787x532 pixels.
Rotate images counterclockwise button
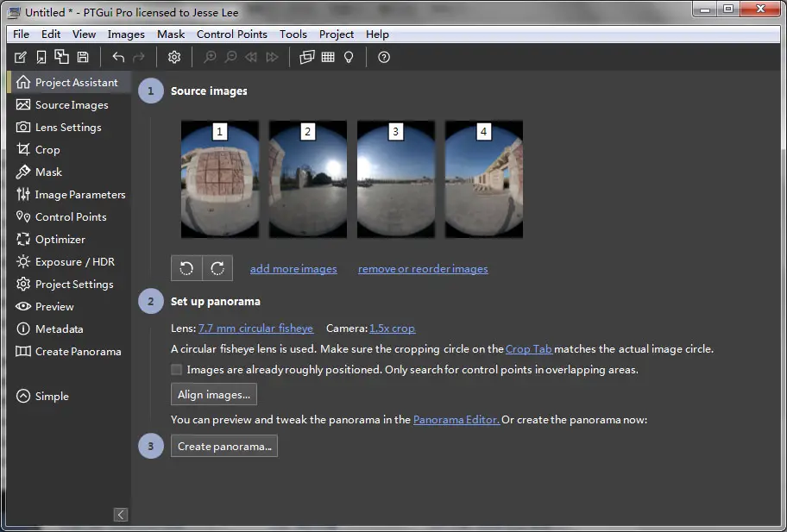186,268
